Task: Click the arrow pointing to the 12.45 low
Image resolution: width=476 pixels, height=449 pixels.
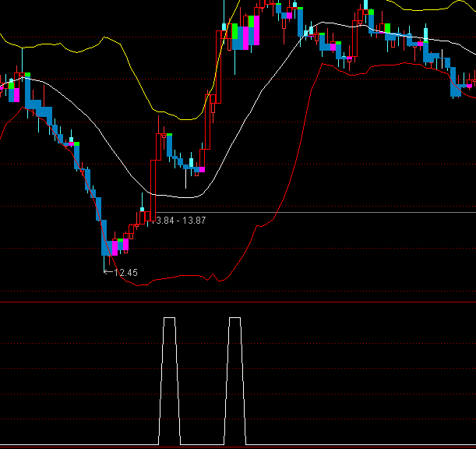Action: pos(108,272)
